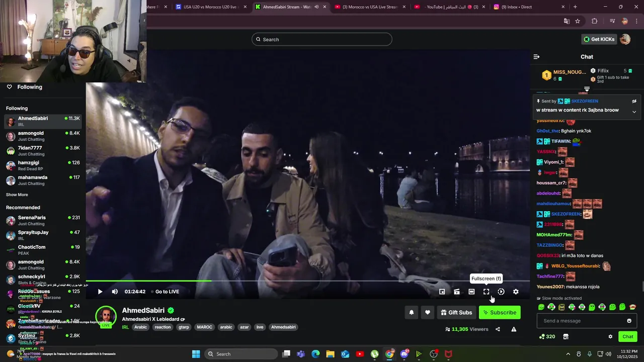Enter fullscreen mode

486,292
